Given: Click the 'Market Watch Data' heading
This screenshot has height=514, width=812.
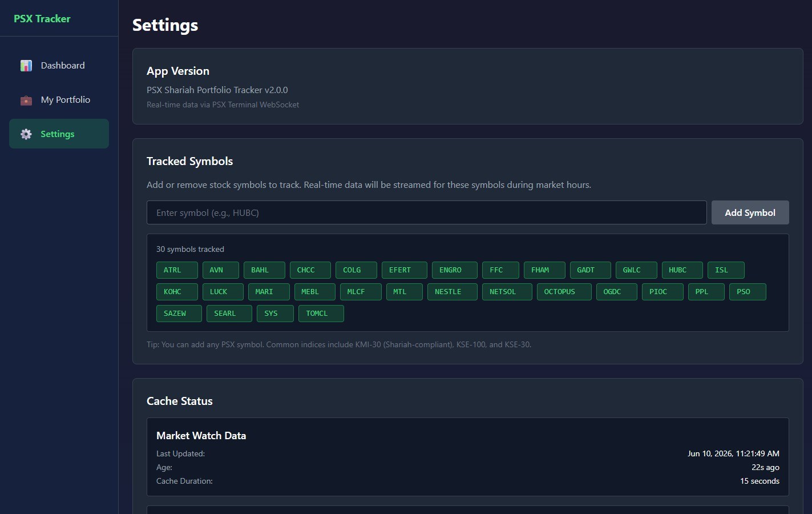Looking at the screenshot, I should pyautogui.click(x=201, y=436).
